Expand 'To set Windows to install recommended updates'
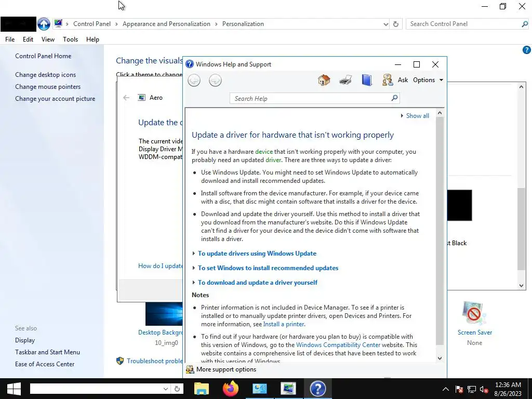532x399 pixels. 268,268
